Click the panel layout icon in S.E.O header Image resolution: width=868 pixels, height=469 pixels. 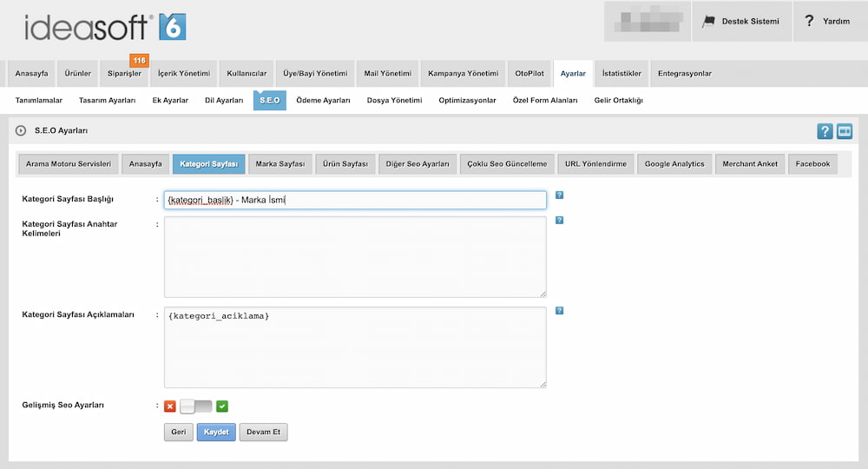(x=844, y=131)
